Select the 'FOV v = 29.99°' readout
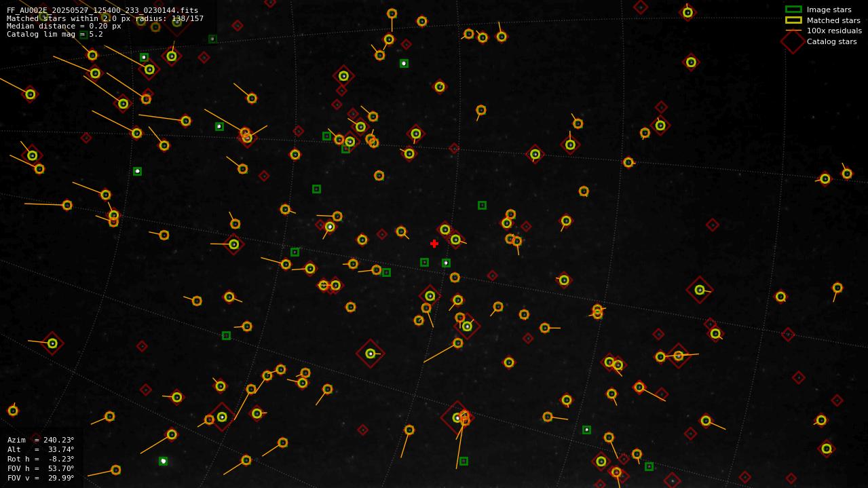The height and width of the screenshot is (488, 868). (x=41, y=478)
